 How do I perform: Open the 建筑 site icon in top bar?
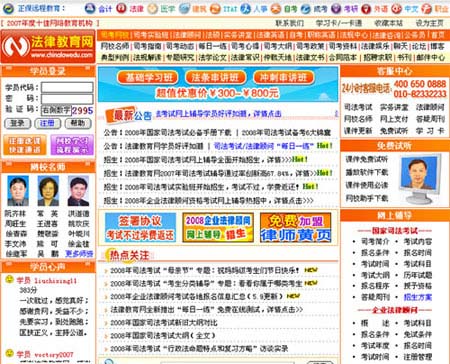[x=184, y=8]
